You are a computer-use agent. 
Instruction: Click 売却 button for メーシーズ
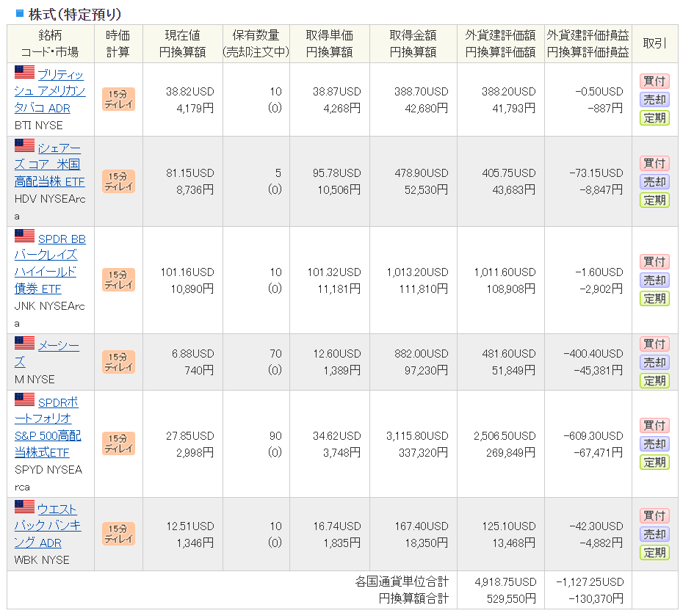654,362
